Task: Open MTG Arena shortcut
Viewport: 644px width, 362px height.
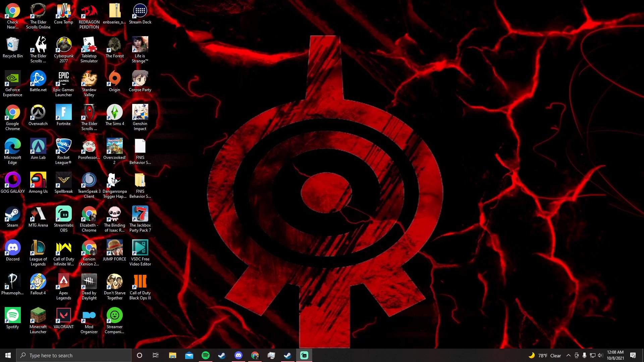Action: tap(38, 217)
